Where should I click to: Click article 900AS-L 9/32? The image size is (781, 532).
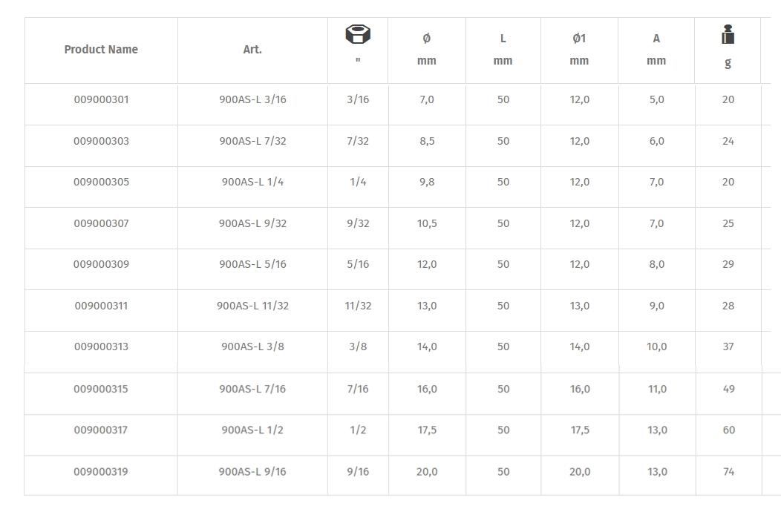[x=252, y=223]
